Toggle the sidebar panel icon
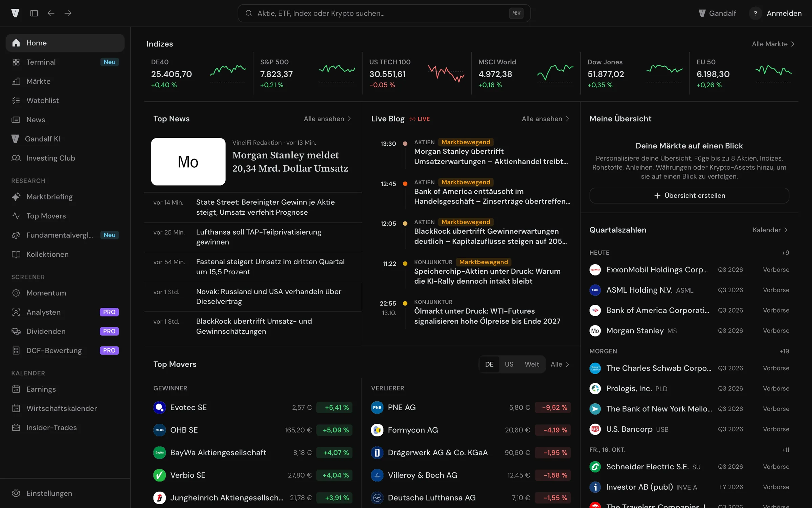 pyautogui.click(x=34, y=13)
